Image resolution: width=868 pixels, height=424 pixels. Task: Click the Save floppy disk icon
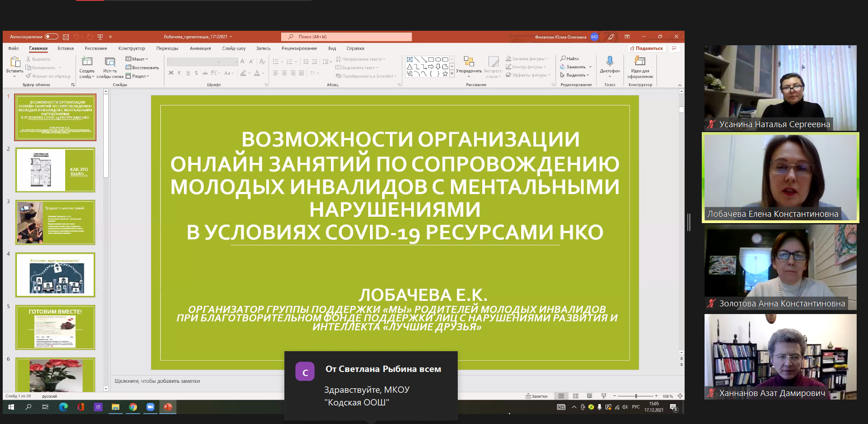pyautogui.click(x=66, y=37)
